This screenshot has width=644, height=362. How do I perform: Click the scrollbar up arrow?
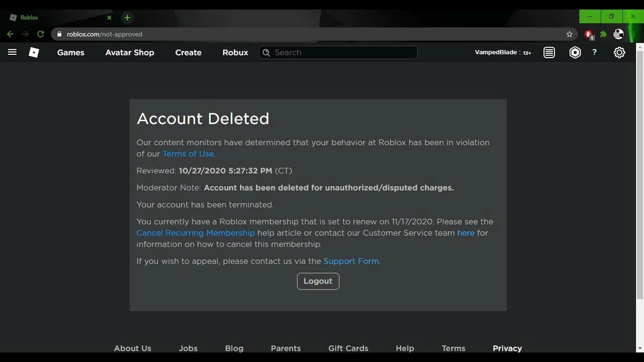tap(640, 47)
